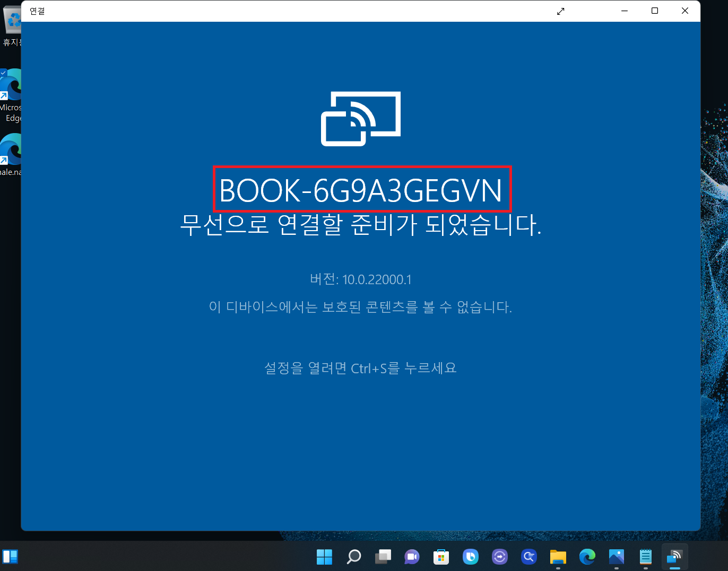Launch Microsoft Store from the taskbar

(441, 557)
